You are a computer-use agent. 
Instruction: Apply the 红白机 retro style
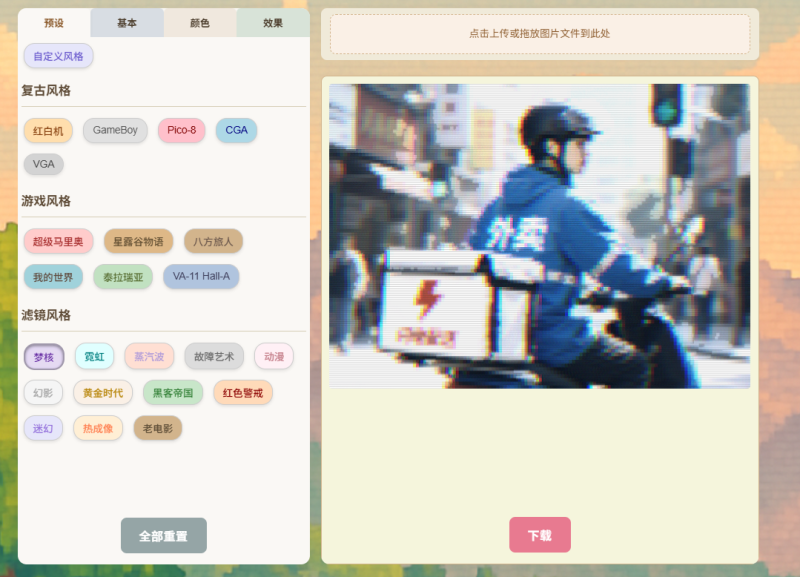tap(48, 130)
